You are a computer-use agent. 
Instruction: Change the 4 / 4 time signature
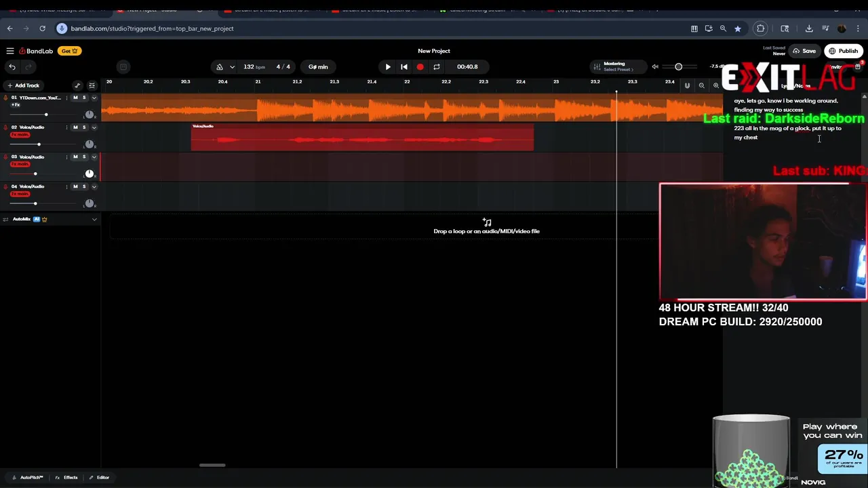click(283, 67)
